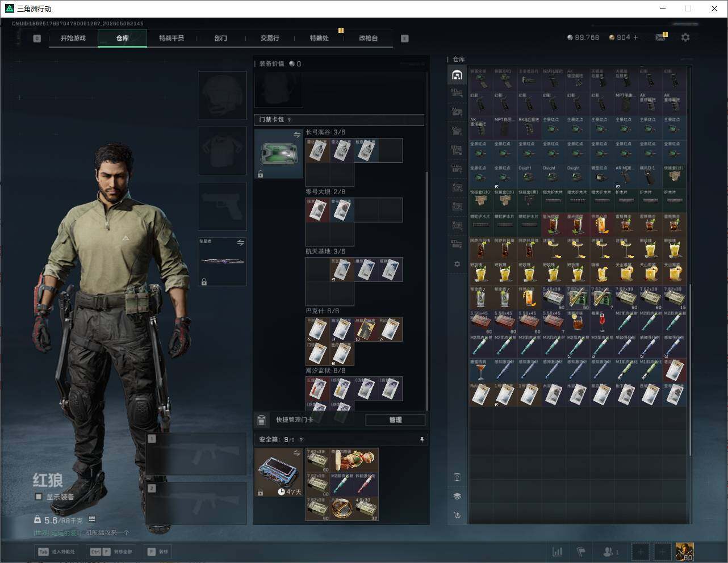Image resolution: width=728 pixels, height=563 pixels.
Task: Click the second empty squad plus slot
Action: click(x=662, y=552)
